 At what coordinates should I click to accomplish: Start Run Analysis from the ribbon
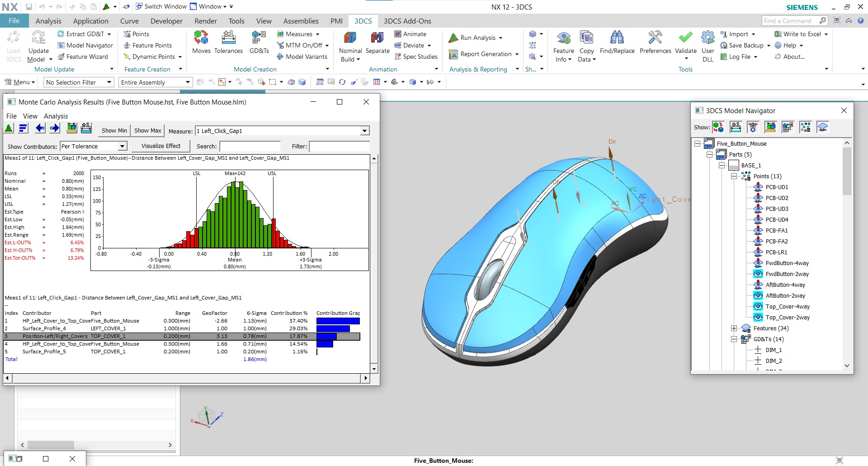tap(475, 38)
